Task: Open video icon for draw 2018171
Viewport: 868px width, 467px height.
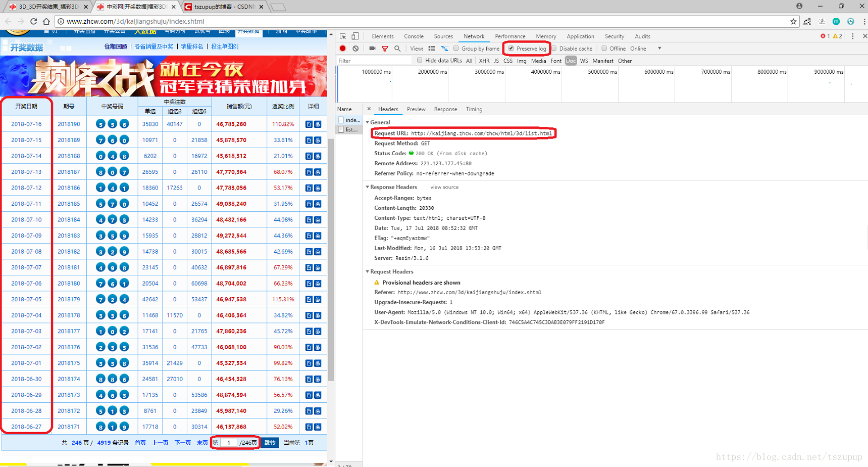Action: click(318, 427)
